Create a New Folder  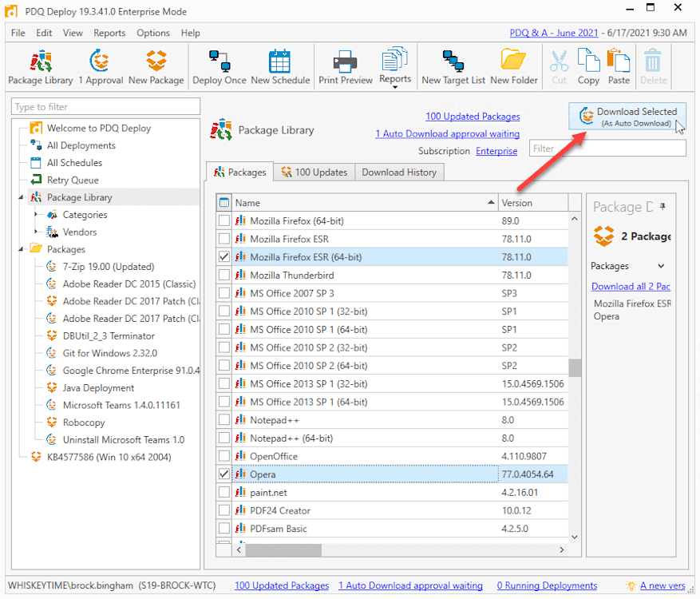pyautogui.click(x=514, y=67)
